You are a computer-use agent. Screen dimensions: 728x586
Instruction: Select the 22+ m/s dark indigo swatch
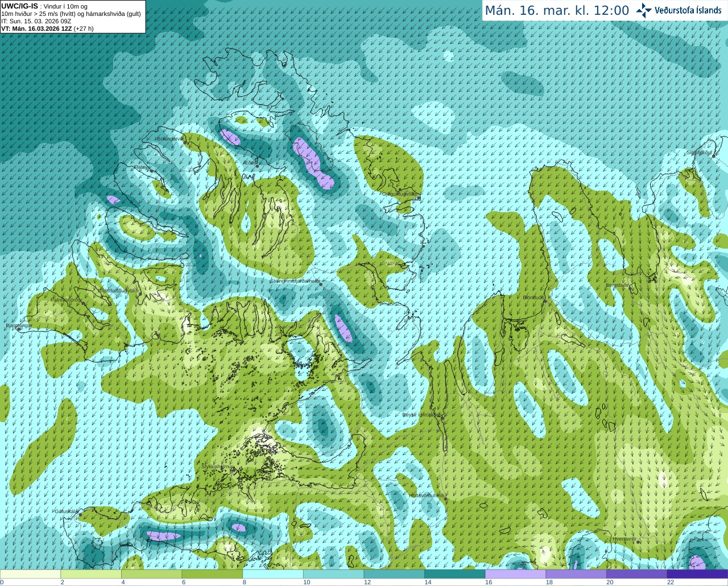pyautogui.click(x=697, y=574)
